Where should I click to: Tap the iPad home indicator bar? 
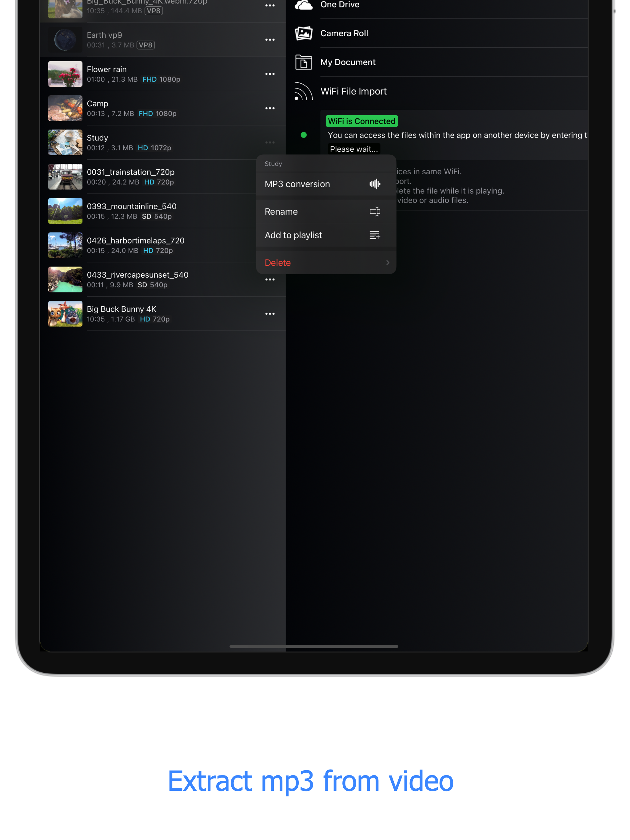click(x=314, y=646)
